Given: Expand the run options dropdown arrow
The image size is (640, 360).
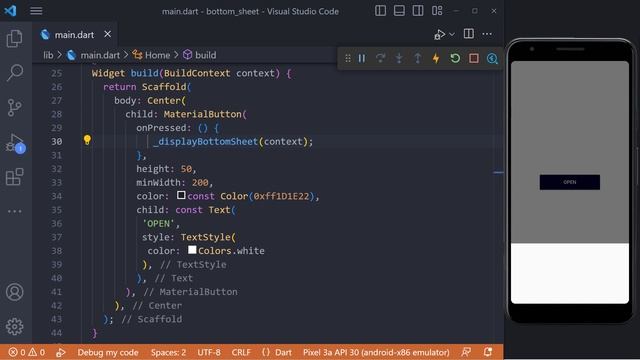Looking at the screenshot, I should coord(452,34).
